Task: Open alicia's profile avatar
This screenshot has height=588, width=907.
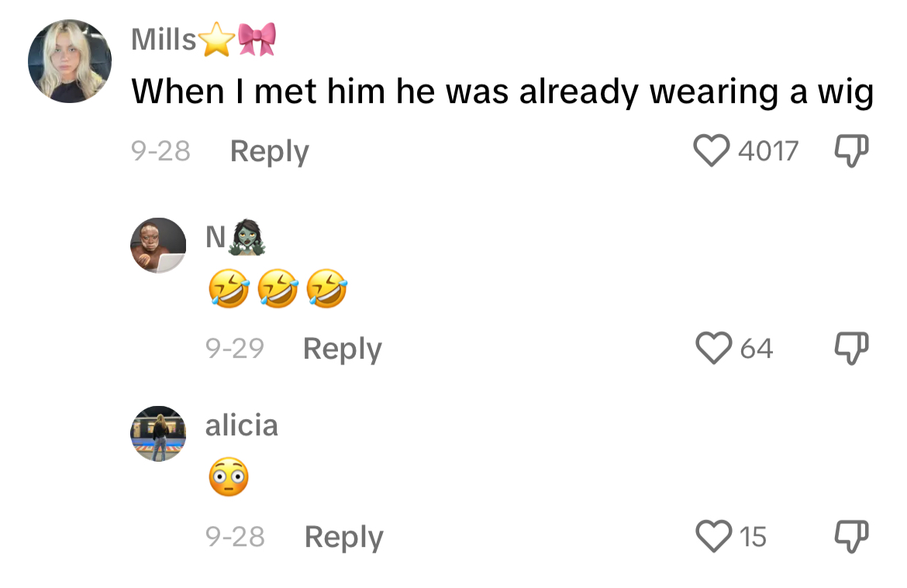Action: pos(158,434)
